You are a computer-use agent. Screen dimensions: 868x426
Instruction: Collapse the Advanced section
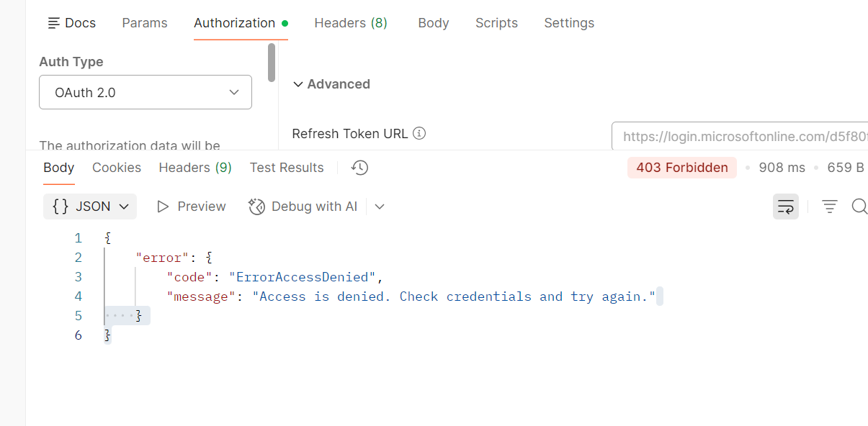[x=331, y=84]
